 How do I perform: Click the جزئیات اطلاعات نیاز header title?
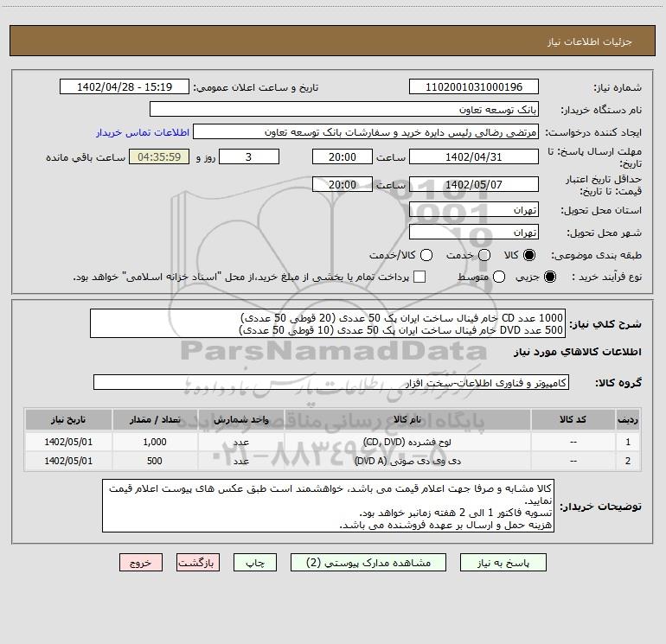[590, 41]
